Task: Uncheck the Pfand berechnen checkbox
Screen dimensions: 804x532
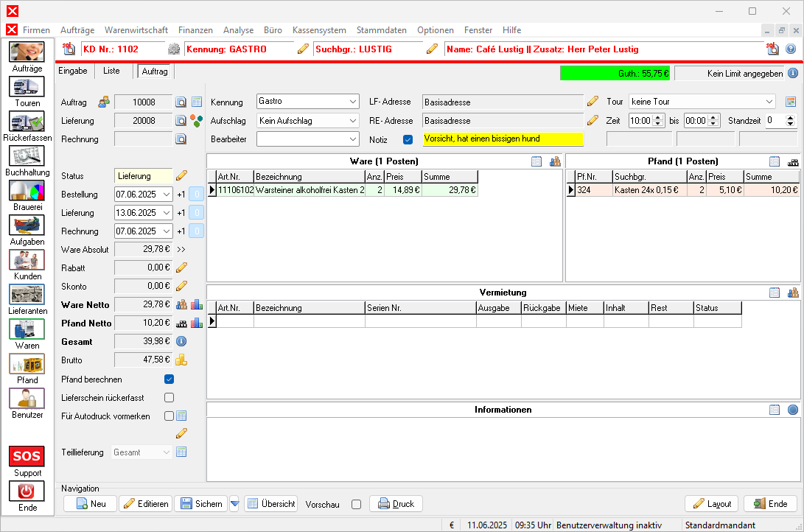Action: (x=169, y=379)
